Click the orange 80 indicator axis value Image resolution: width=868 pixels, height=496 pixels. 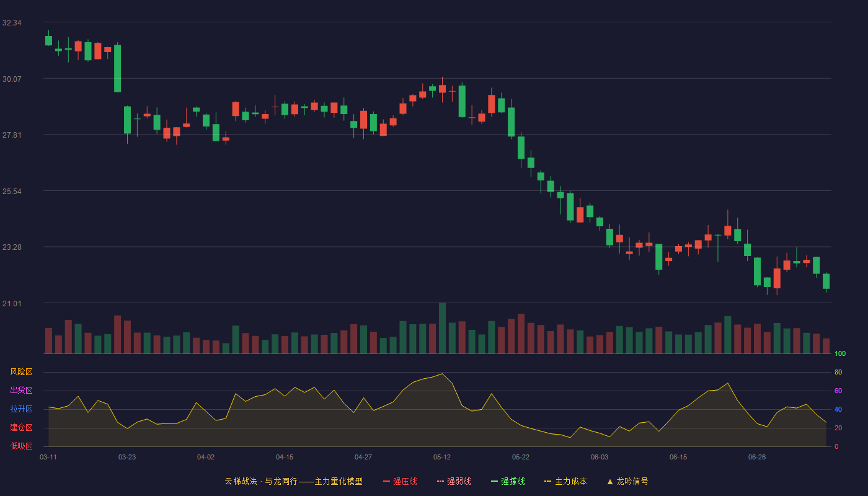tap(838, 372)
